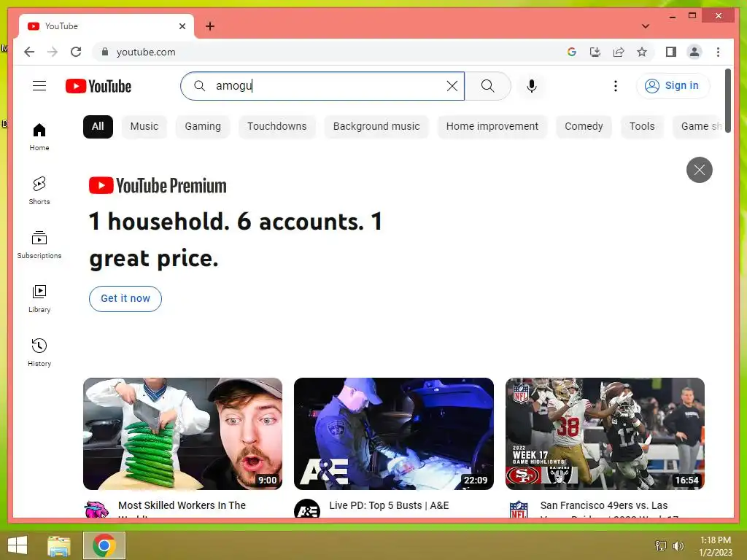
Task: Click the magnifying glass search button
Action: 487,86
